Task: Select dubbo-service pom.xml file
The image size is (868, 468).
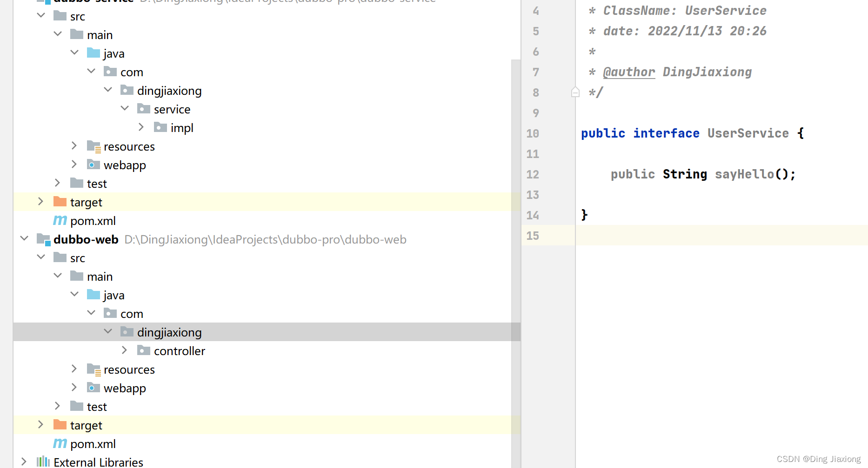Action: pos(93,221)
